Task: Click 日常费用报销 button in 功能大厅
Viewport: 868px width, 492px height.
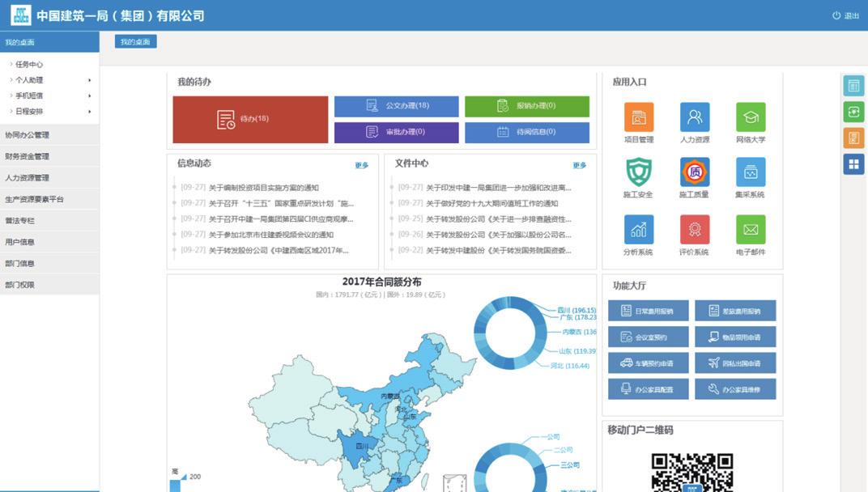Action: coord(649,311)
